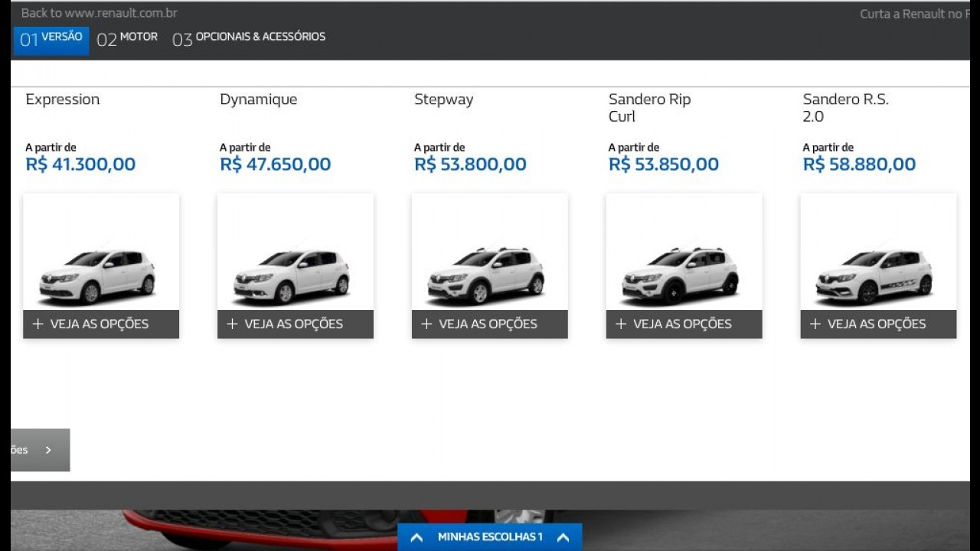Click the plus icon on Rip Curl card
Viewport: 980px width, 551px height.
622,324
